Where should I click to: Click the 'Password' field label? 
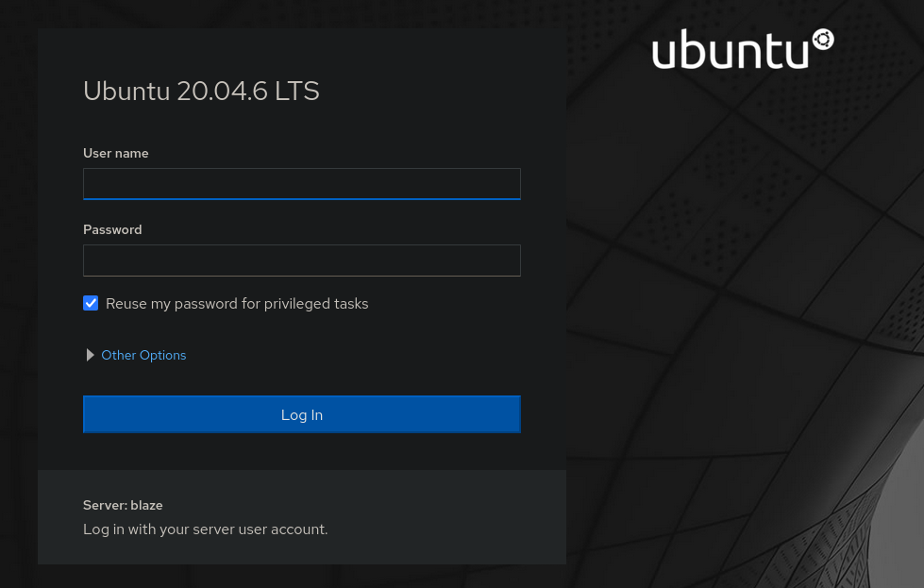click(x=112, y=229)
